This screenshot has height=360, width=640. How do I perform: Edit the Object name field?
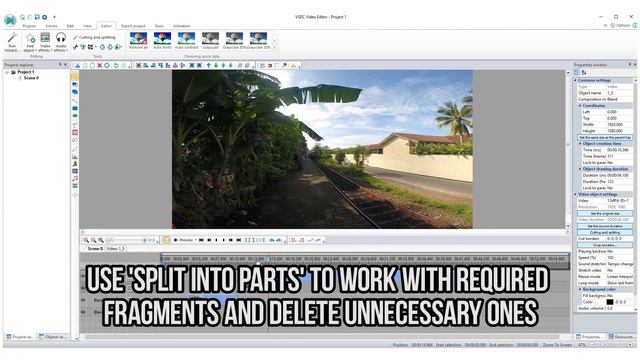pyautogui.click(x=619, y=93)
